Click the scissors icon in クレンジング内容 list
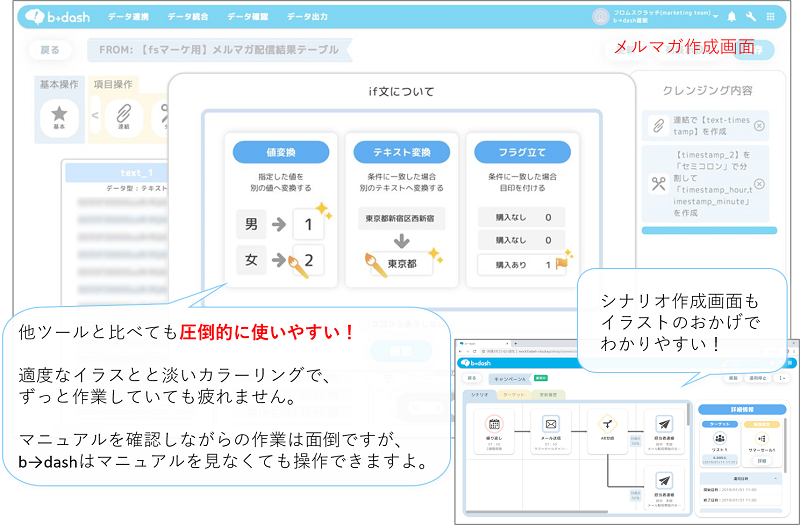This screenshot has height=525, width=800. pos(658,184)
